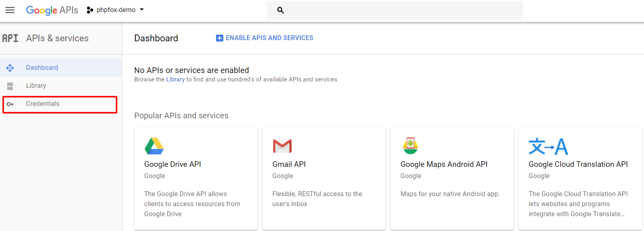Click Enable APIs and Services button

pos(265,38)
